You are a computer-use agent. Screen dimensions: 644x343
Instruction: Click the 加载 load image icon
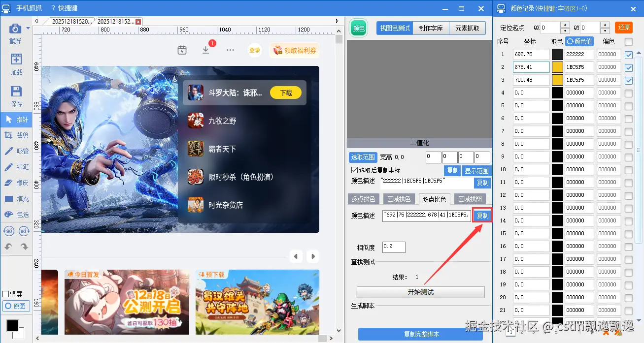tap(16, 60)
